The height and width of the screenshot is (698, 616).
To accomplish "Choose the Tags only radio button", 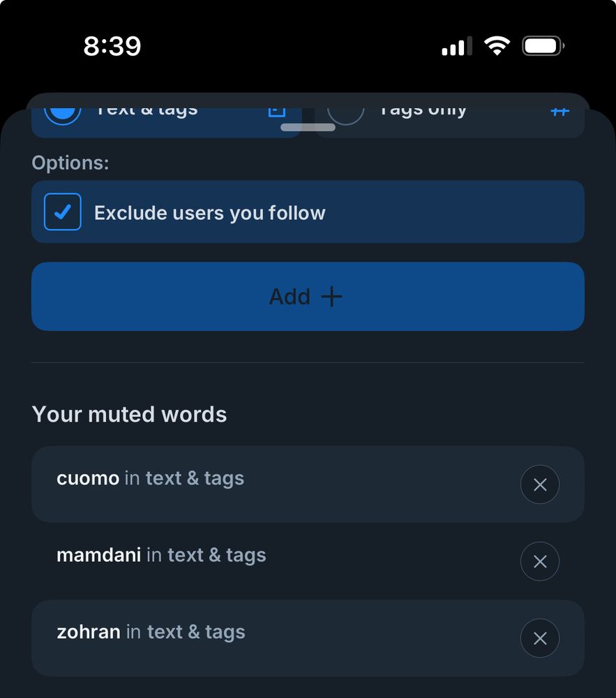I will tap(346, 113).
